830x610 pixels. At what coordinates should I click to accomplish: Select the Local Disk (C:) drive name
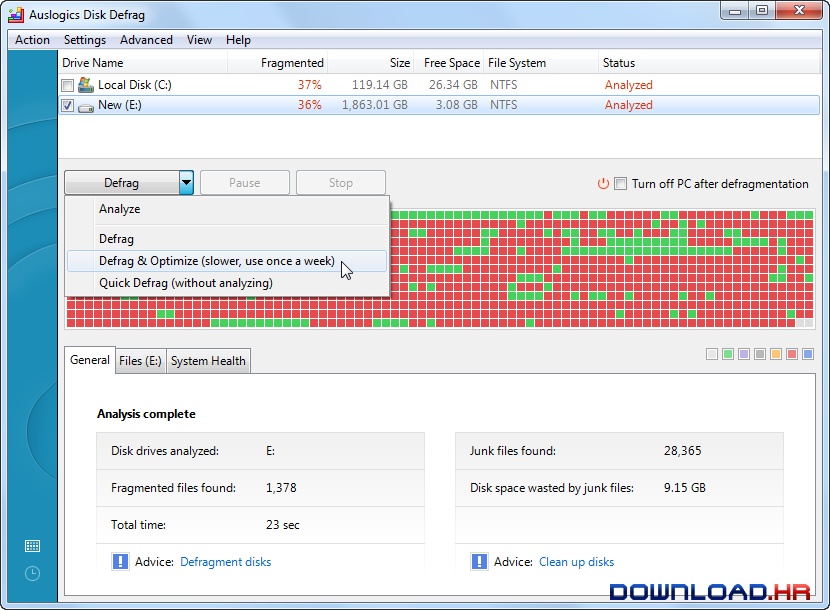click(135, 85)
